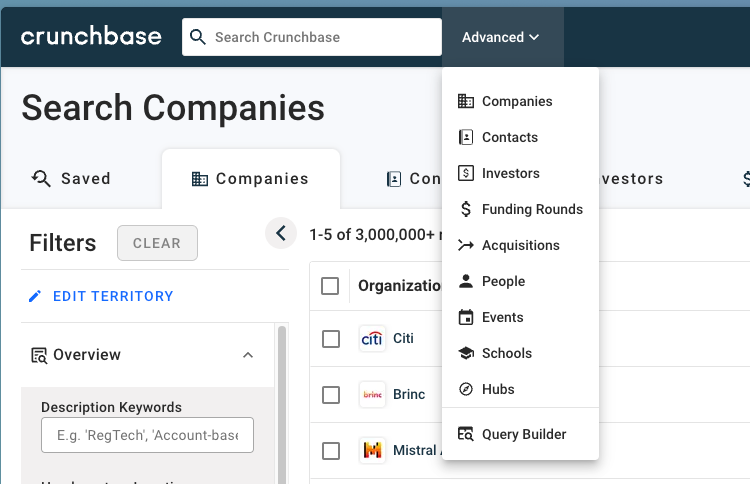Click the Description Keywords input field

click(x=147, y=435)
